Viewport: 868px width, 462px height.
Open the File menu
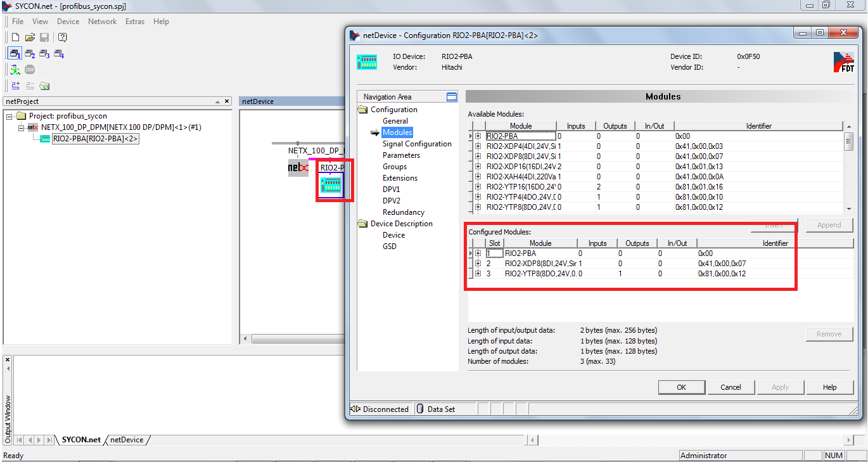pyautogui.click(x=18, y=22)
